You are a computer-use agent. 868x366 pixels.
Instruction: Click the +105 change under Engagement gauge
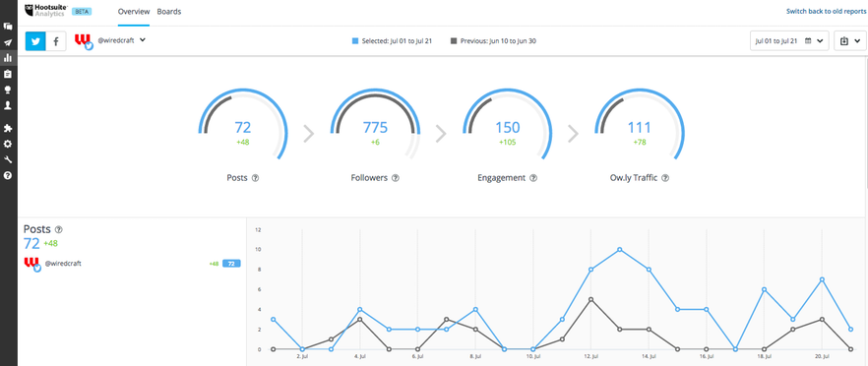tap(507, 143)
